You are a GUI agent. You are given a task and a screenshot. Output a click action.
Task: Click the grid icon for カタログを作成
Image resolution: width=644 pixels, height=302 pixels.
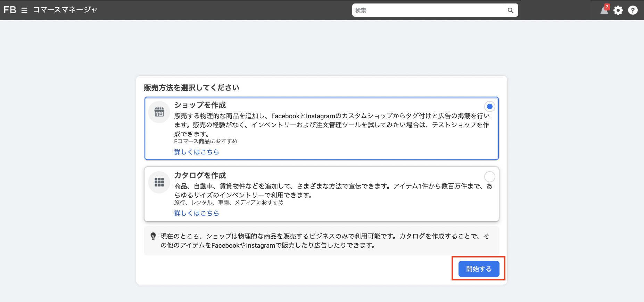click(159, 182)
